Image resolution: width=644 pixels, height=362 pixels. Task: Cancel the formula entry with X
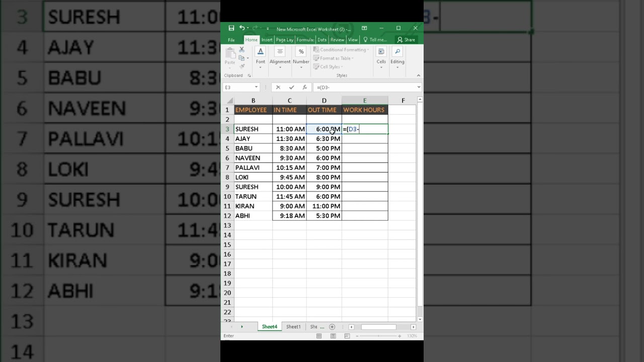[x=278, y=87]
